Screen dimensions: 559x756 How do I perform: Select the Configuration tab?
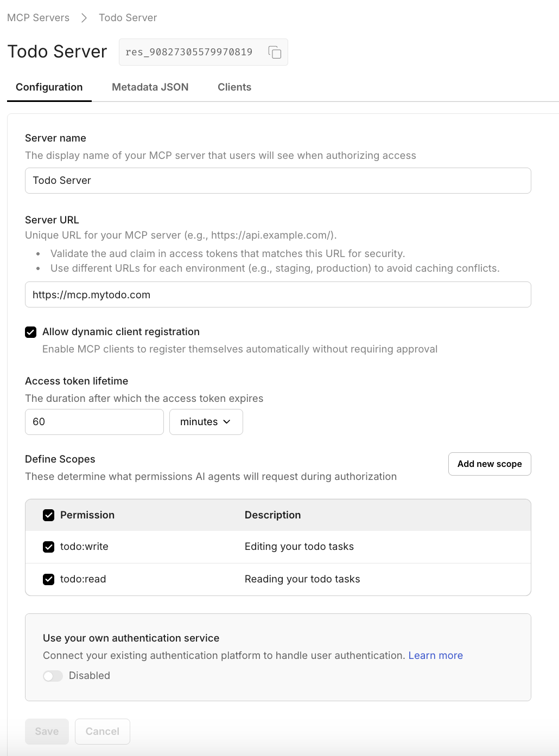49,87
